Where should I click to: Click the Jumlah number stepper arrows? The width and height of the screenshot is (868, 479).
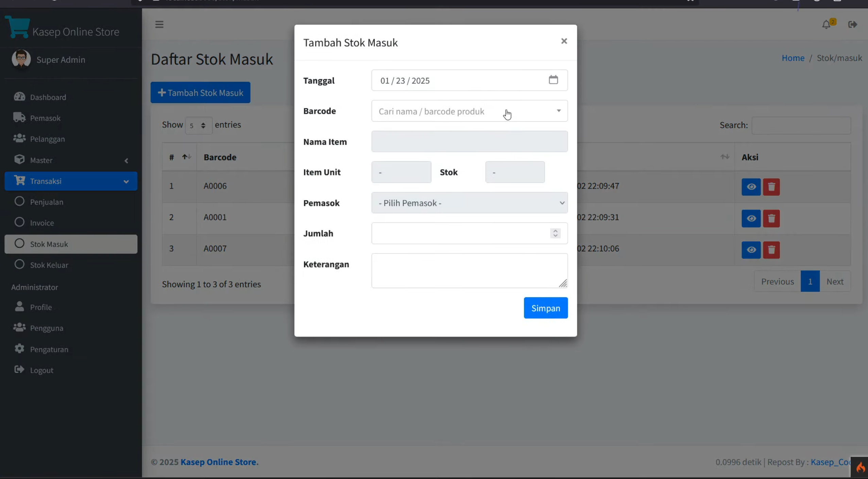pyautogui.click(x=555, y=233)
